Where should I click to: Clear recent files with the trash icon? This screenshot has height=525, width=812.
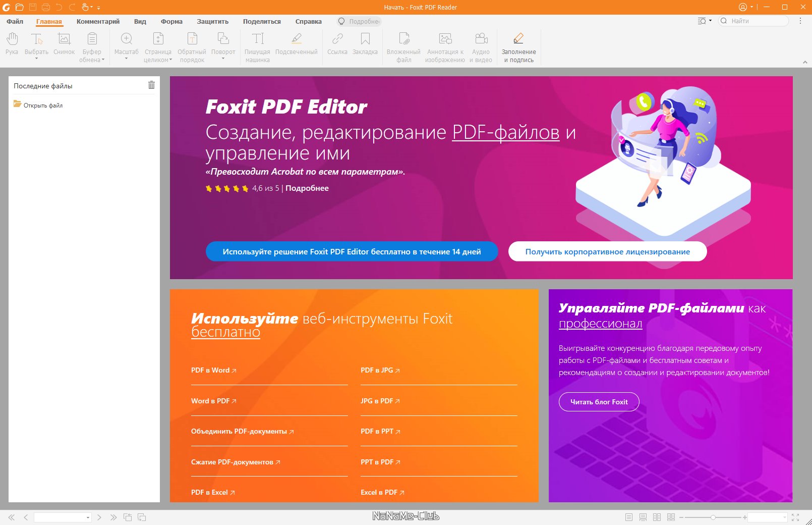click(x=151, y=85)
